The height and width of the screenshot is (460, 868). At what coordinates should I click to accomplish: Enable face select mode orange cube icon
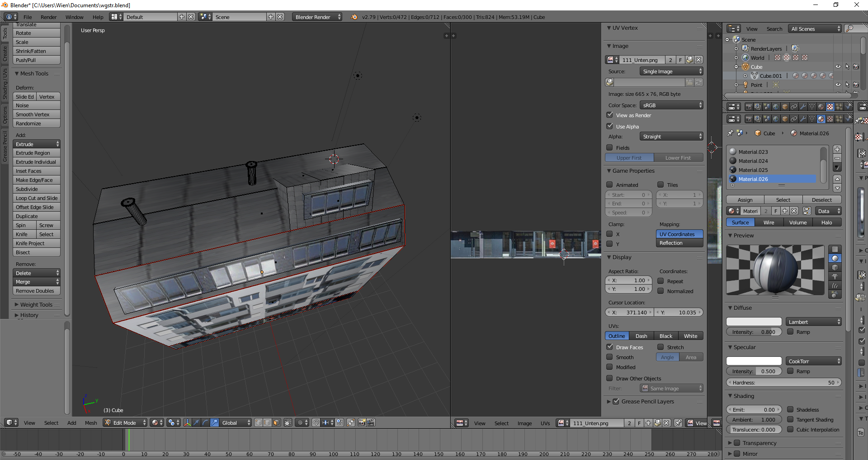[276, 422]
